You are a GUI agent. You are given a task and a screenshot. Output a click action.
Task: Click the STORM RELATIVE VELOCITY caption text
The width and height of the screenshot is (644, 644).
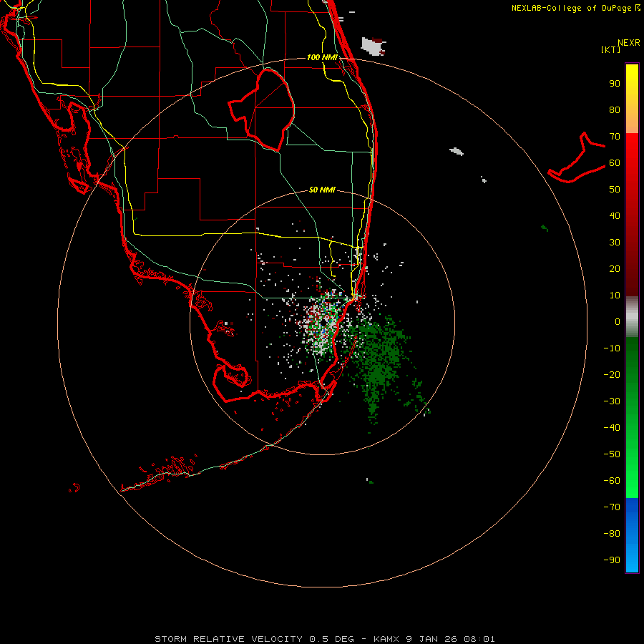click(x=228, y=639)
